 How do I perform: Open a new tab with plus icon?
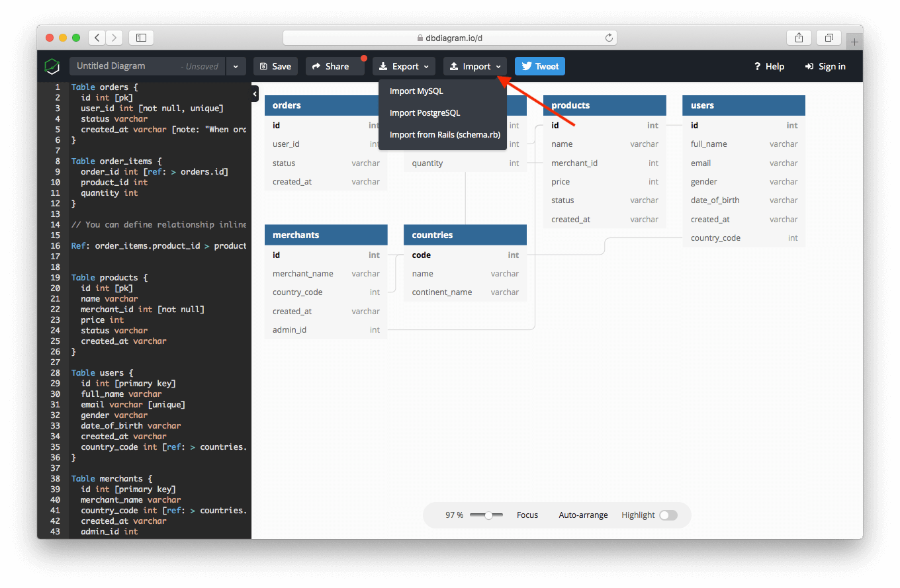[854, 42]
